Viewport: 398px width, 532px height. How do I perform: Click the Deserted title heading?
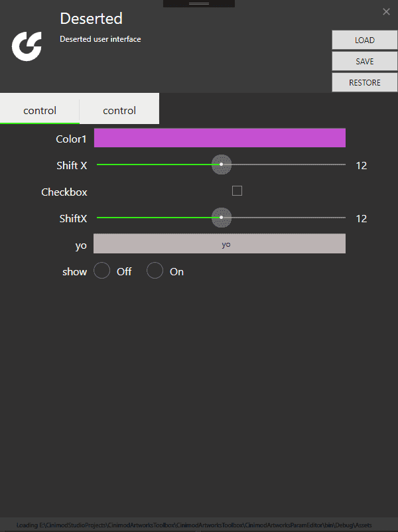[91, 19]
